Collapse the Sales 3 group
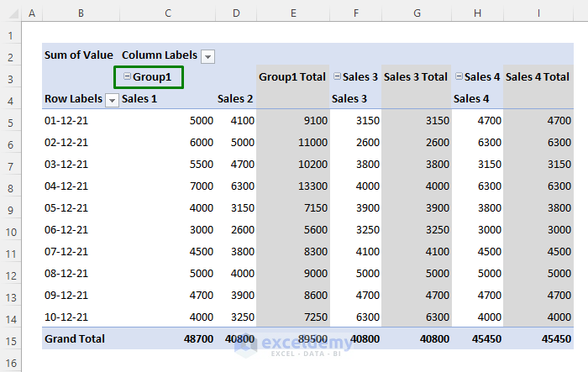The width and height of the screenshot is (588, 372). [x=337, y=77]
